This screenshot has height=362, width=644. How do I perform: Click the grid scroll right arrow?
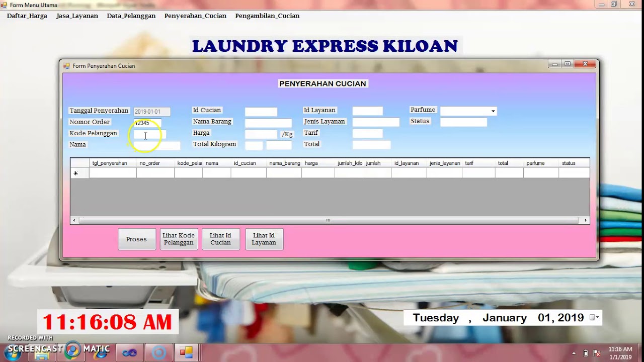tap(585, 220)
